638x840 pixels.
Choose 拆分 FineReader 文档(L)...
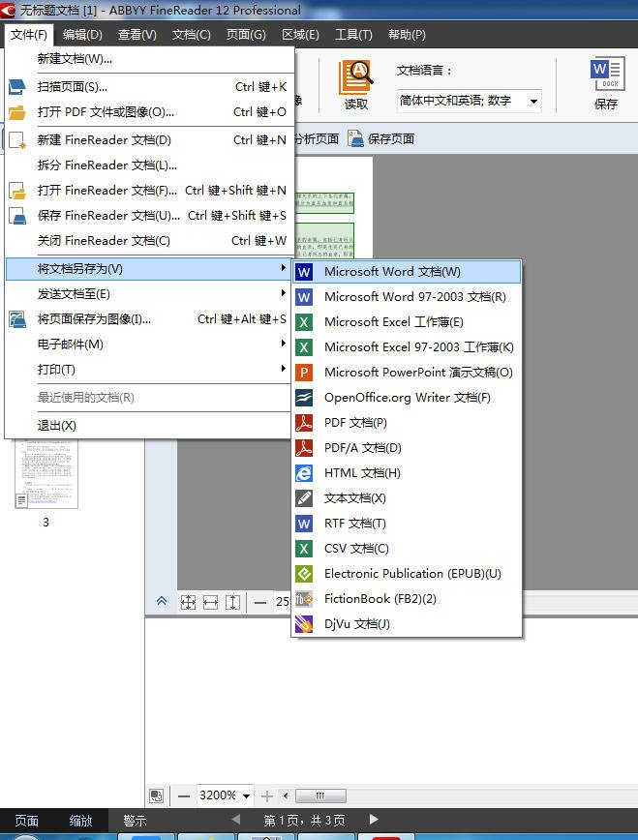(148, 165)
